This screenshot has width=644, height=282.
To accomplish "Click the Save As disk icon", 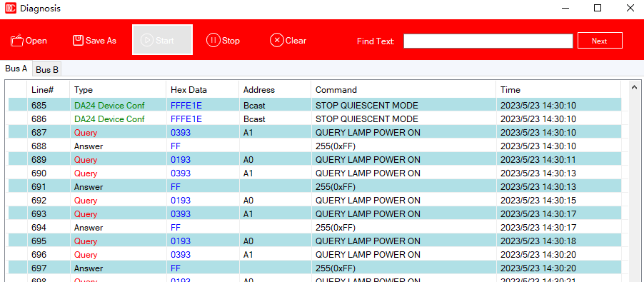I will pos(78,40).
